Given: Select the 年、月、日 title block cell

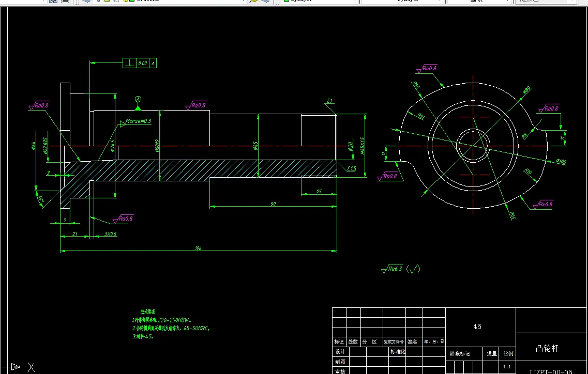Looking at the screenshot, I should (434, 342).
